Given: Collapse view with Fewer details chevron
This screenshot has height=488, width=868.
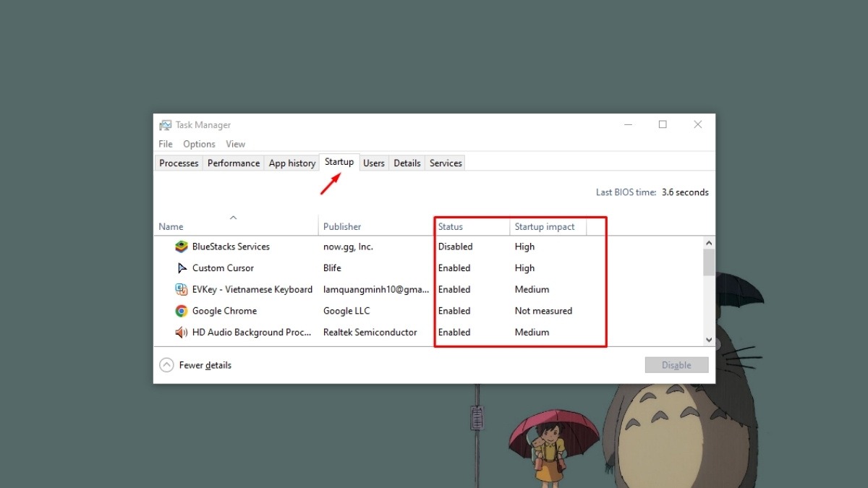Looking at the screenshot, I should point(166,365).
